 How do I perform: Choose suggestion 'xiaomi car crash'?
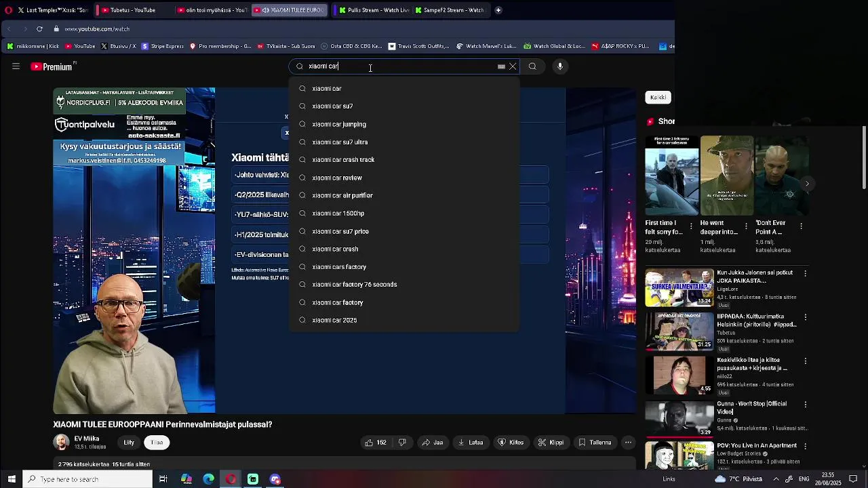coord(404,249)
